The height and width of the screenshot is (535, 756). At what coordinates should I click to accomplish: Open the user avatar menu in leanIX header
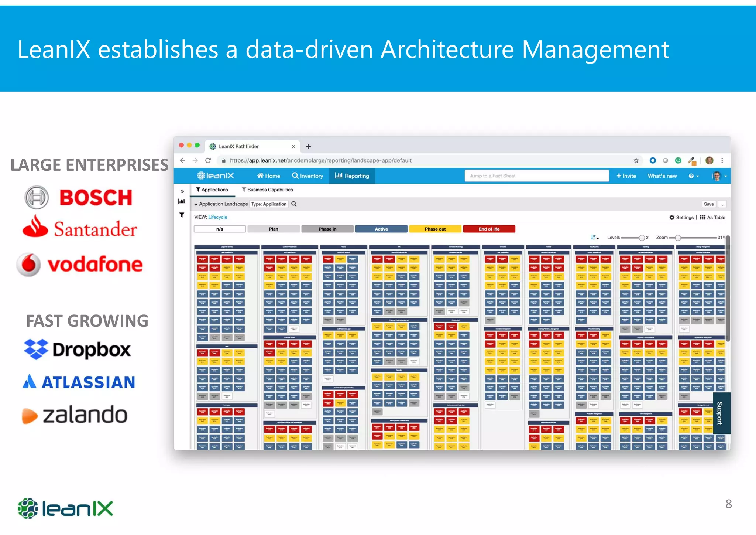[x=719, y=176]
